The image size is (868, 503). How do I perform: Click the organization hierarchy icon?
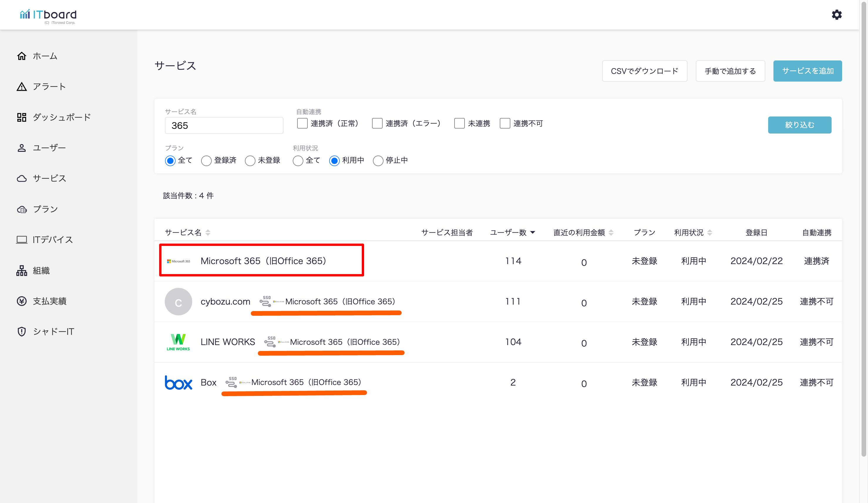[22, 271]
